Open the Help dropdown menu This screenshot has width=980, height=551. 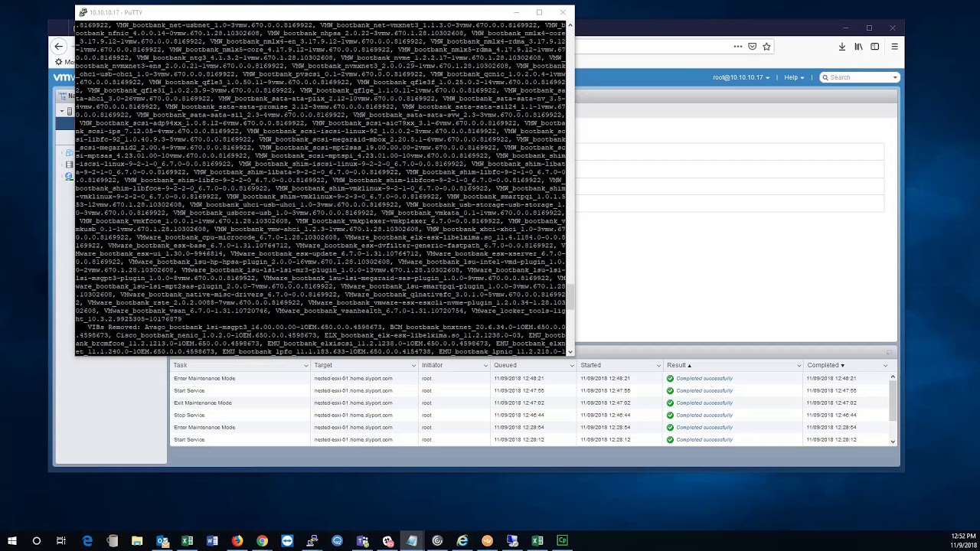point(793,77)
